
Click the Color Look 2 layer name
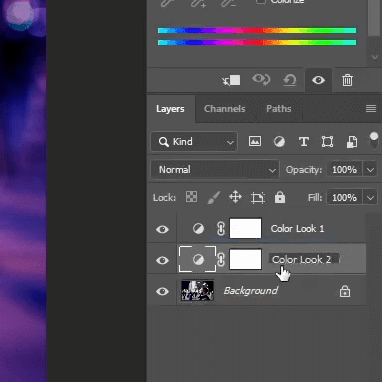pyautogui.click(x=301, y=259)
